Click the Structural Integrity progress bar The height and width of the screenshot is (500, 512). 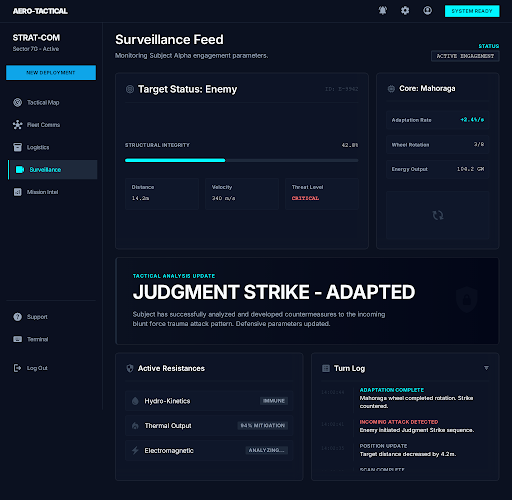click(242, 160)
